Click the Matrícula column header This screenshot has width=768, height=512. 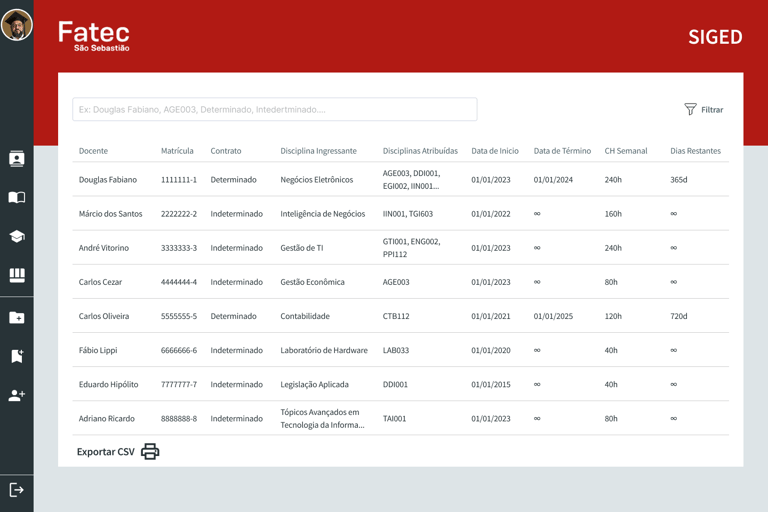[177, 151]
